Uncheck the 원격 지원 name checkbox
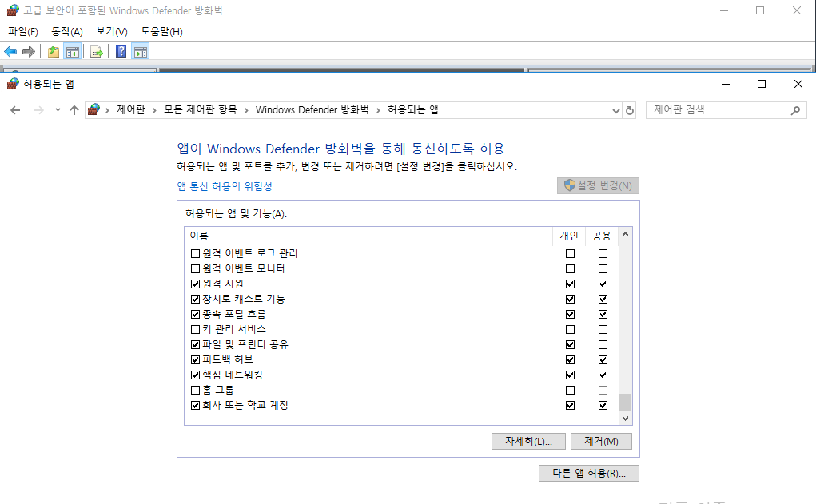 coord(195,284)
